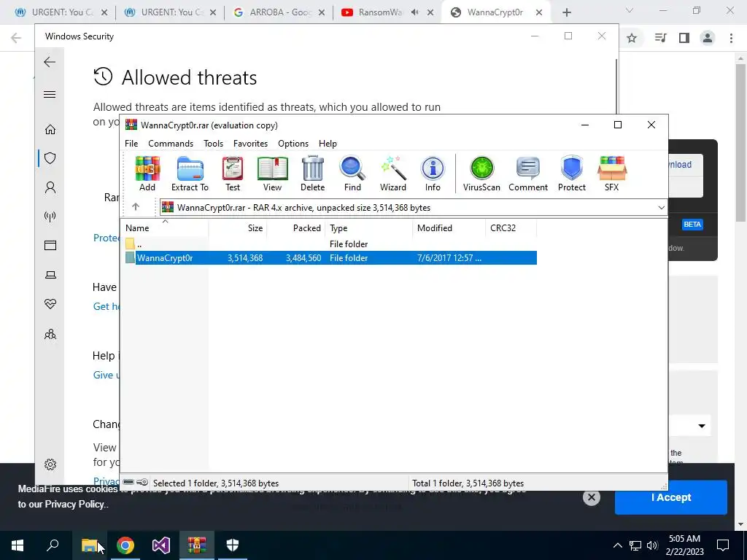747x560 pixels.
Task: Open the Options menu
Action: pyautogui.click(x=293, y=144)
